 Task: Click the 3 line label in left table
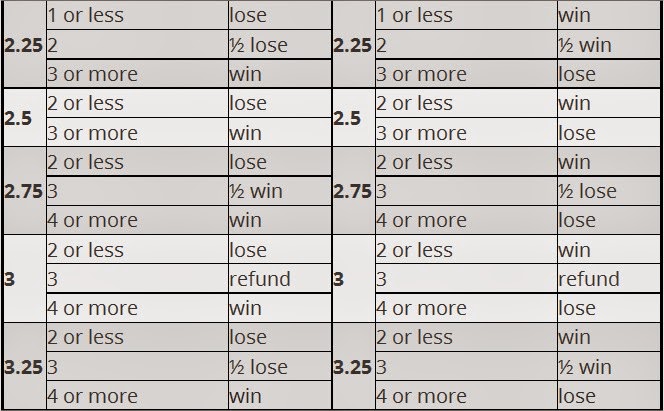tap(10, 279)
